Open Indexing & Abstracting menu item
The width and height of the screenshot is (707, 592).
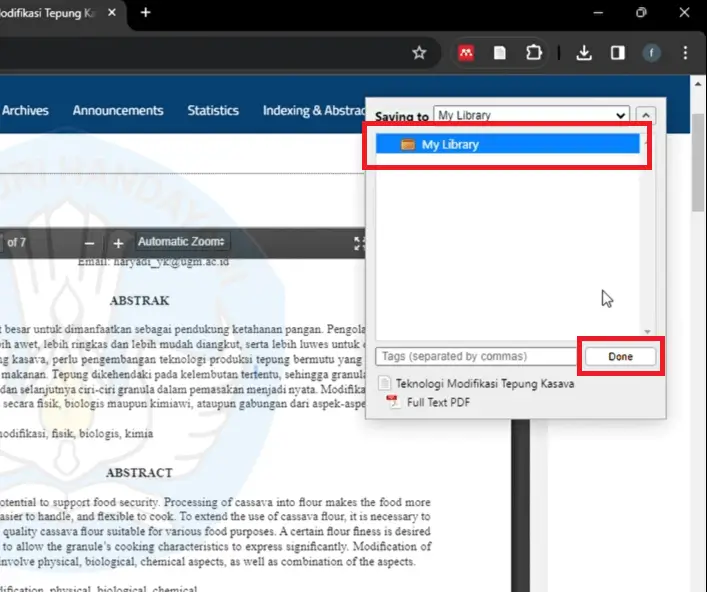[314, 110]
